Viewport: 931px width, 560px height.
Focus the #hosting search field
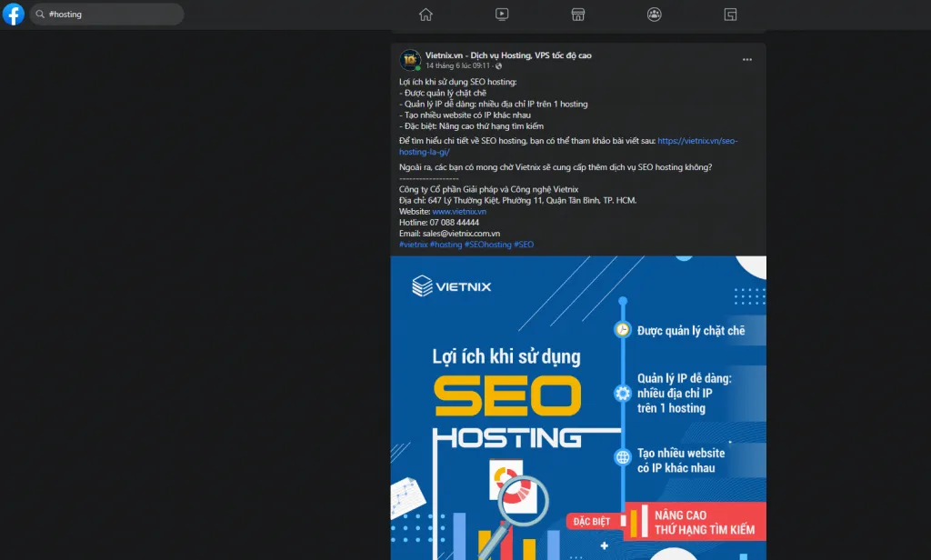[x=107, y=14]
